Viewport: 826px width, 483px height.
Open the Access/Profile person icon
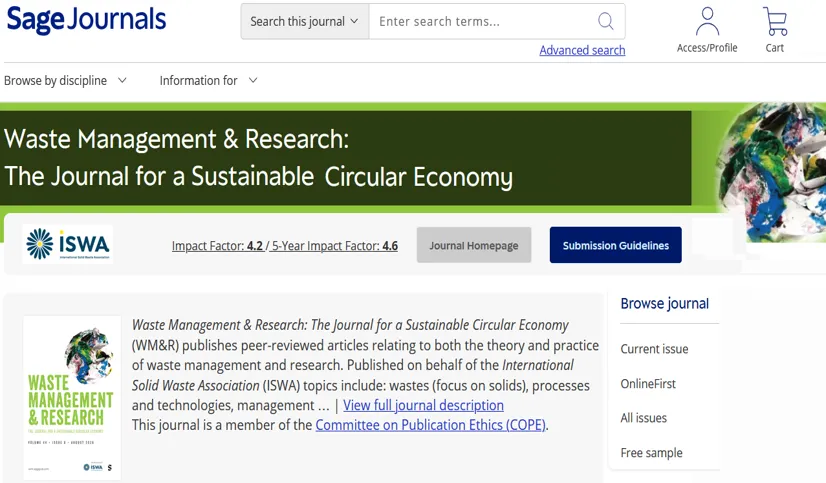tap(707, 22)
